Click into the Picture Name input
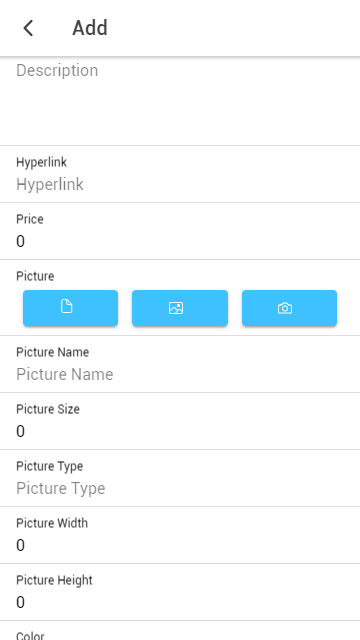360x640 pixels. [180, 374]
